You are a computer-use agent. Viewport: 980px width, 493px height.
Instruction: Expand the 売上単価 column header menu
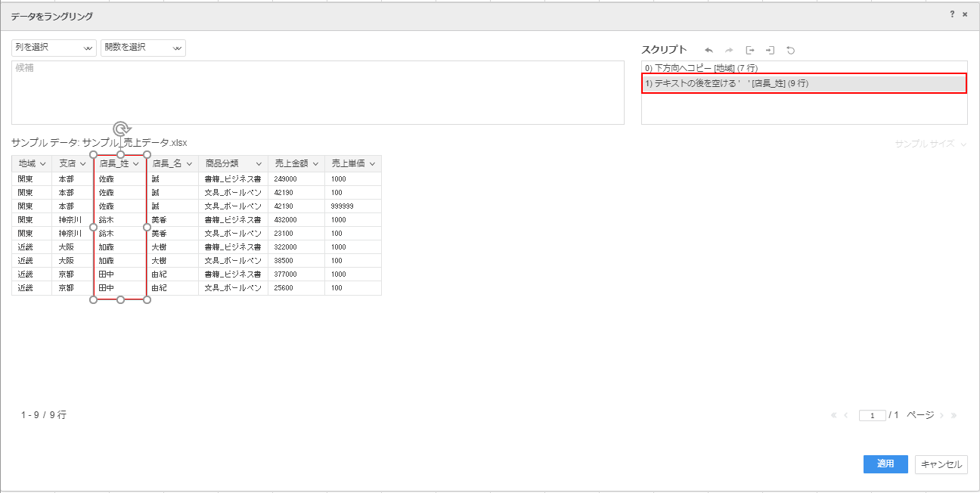[x=373, y=164]
